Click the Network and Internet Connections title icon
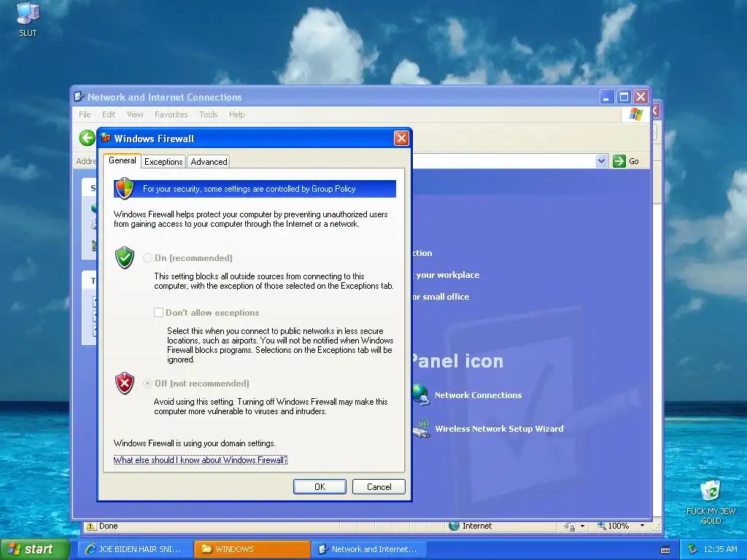Viewport: 747px width, 560px height. click(x=79, y=97)
